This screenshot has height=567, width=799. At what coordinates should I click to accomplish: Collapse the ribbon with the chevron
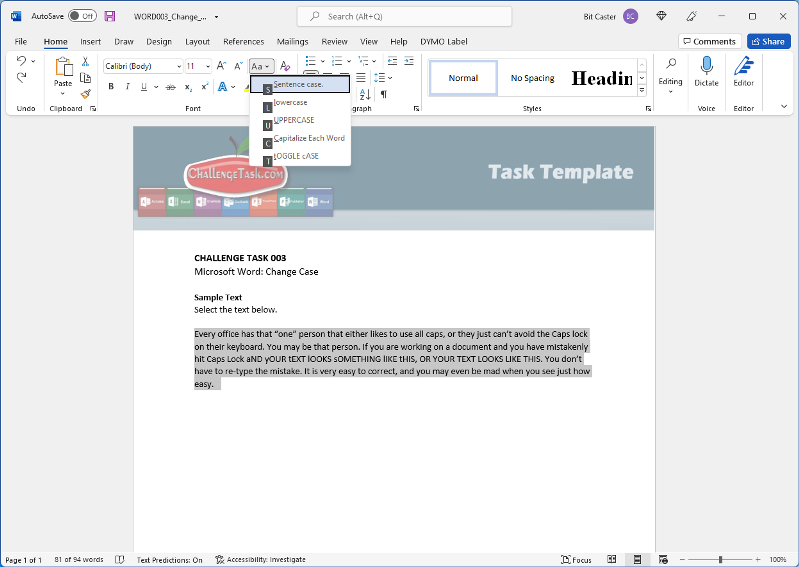tap(784, 106)
